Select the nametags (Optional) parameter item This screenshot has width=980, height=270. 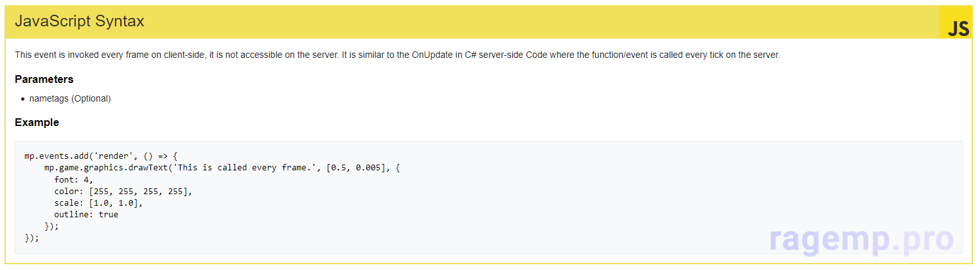70,98
